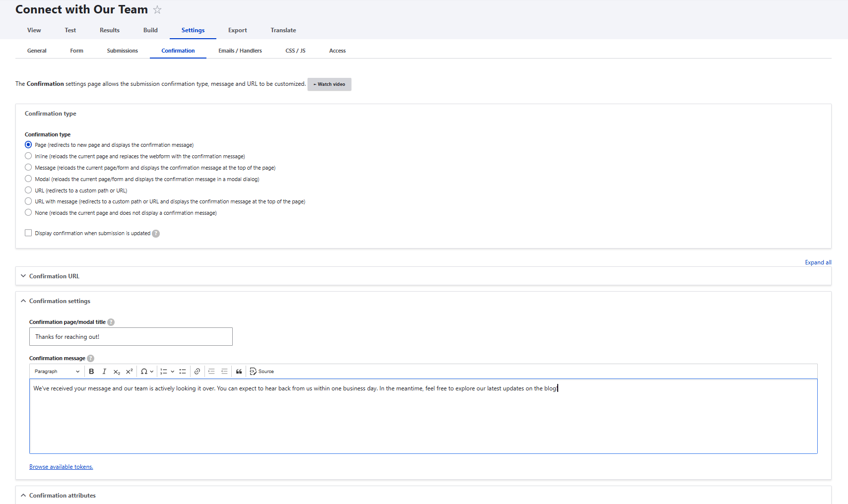This screenshot has width=848, height=504.
Task: Select Message confirmation type
Action: pyautogui.click(x=28, y=167)
